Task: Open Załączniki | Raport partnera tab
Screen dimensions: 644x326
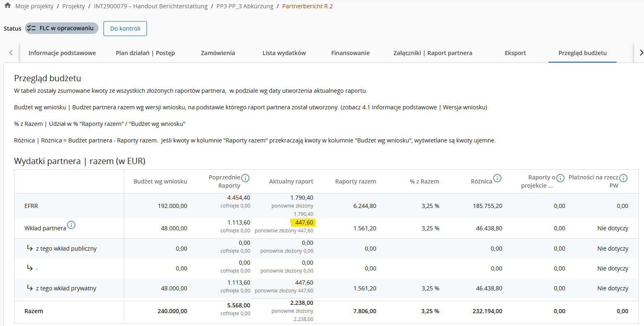Action: pos(433,53)
